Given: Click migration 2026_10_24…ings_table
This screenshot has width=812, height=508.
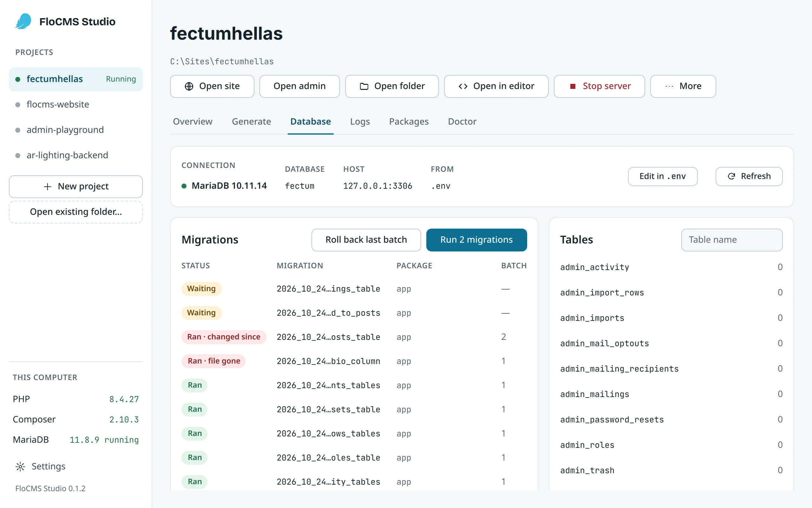Looking at the screenshot, I should click(328, 289).
